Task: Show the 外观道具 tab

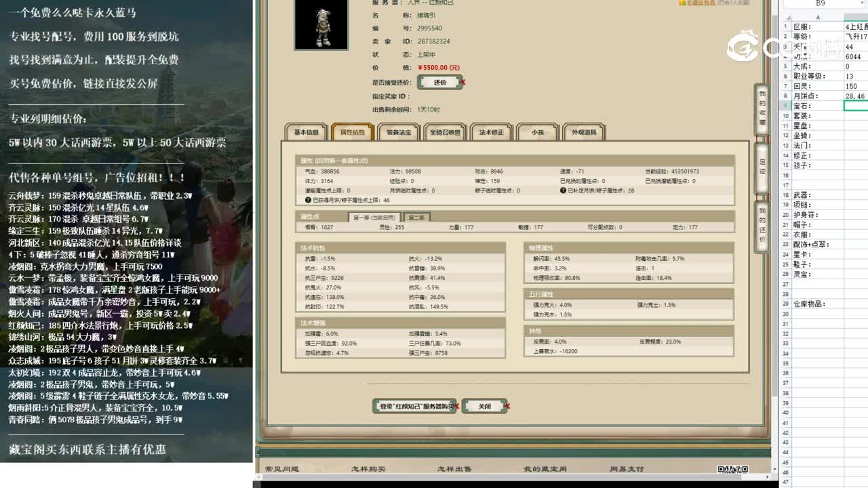Action: tap(584, 132)
